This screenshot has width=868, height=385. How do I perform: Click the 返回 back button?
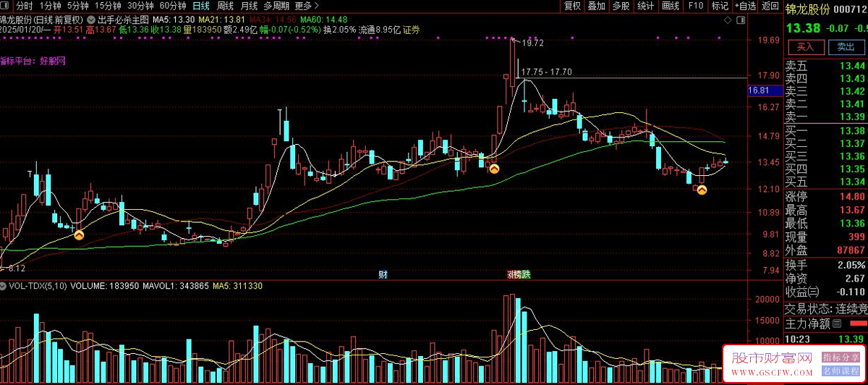click(770, 6)
